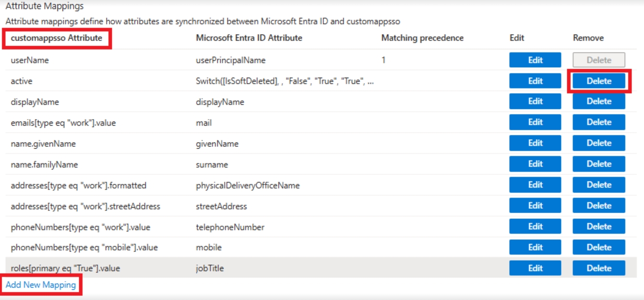Edit the phoneNumbers work value mapping
644x300 pixels.
(x=535, y=227)
